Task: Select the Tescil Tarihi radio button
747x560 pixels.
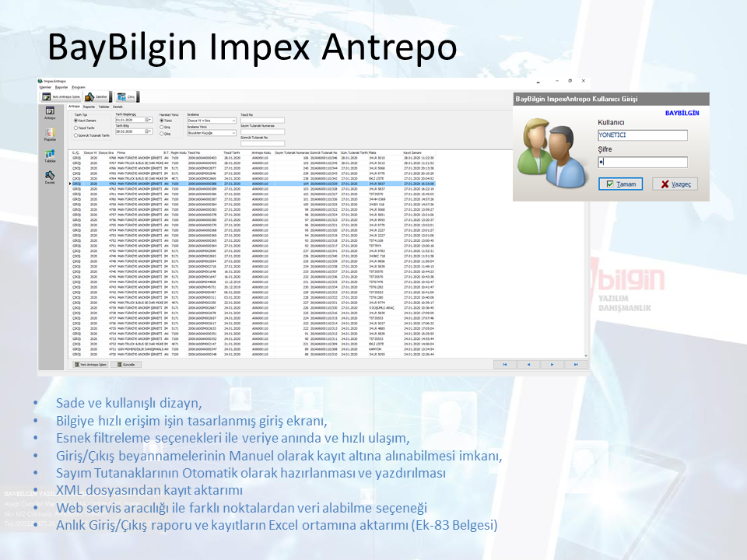Action: point(75,128)
